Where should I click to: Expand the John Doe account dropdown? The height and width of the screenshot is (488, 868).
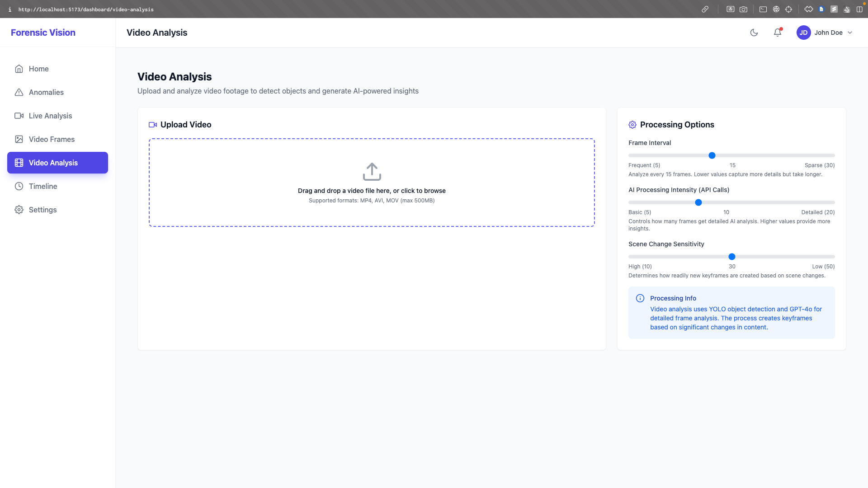tap(849, 33)
